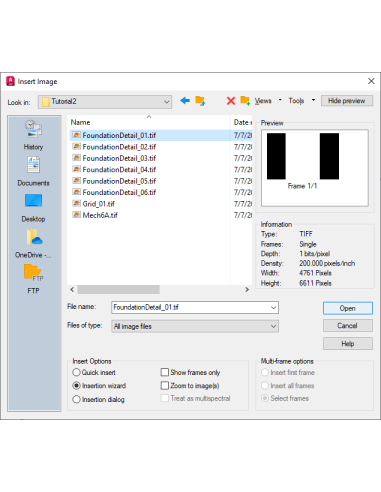Open Documents in the places sidebar
Viewport: 381px width, 492px height.
(33, 171)
